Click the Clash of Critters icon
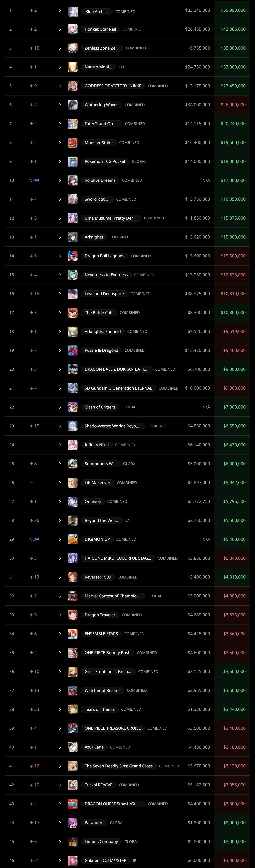Viewport: 256px width, 868px height. click(73, 407)
